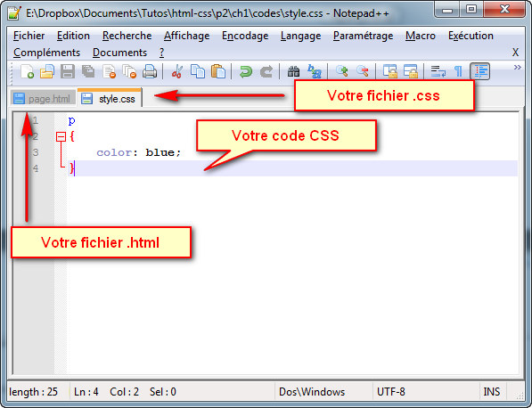Expand toolbar overflow chevron
Screen dimensions: 532x408
tap(517, 67)
